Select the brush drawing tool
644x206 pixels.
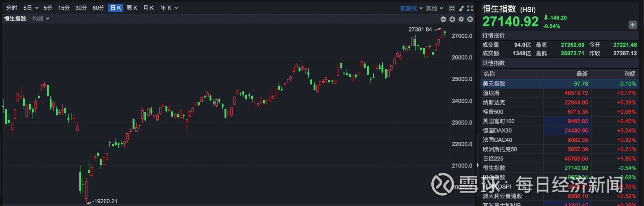(x=461, y=8)
